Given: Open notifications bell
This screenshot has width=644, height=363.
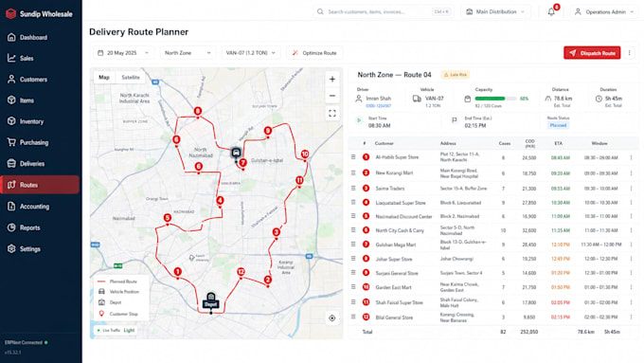Looking at the screenshot, I should click(551, 12).
